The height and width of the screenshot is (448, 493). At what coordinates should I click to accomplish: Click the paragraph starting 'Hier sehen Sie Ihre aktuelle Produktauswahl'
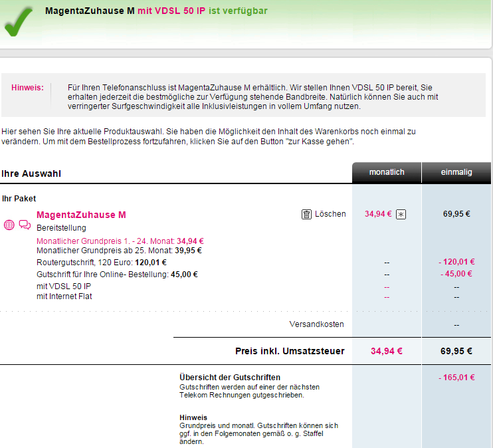209,136
